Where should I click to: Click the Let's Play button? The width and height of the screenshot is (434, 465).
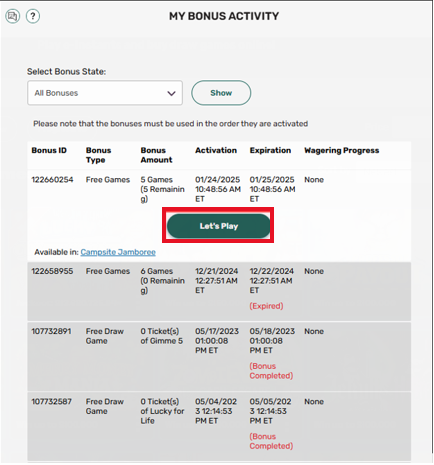(219, 226)
